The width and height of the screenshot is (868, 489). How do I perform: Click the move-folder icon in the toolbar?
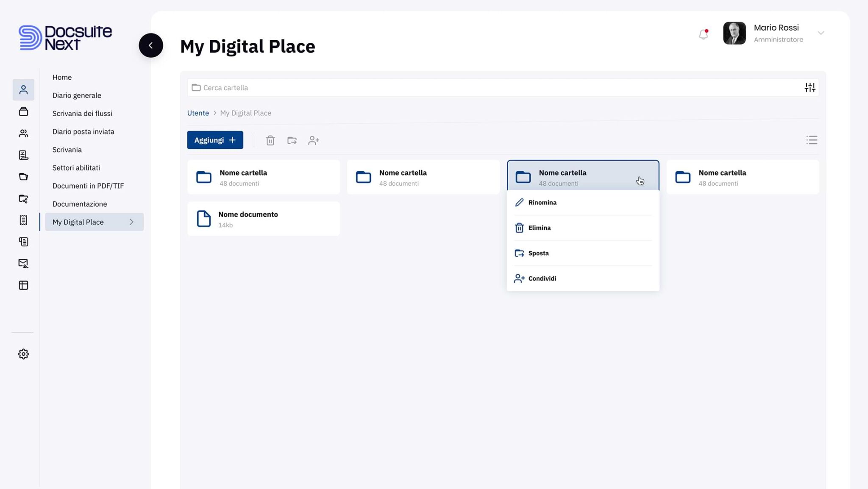point(292,140)
